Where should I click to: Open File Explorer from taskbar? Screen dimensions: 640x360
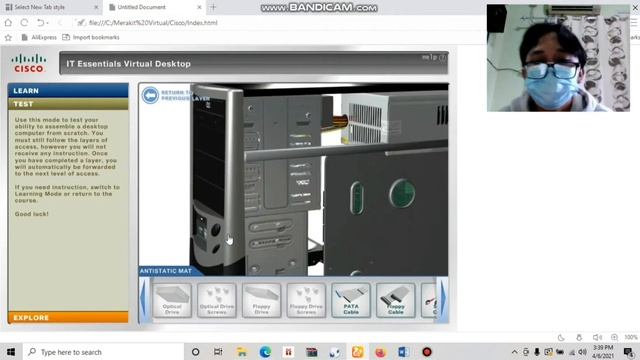[x=242, y=352]
